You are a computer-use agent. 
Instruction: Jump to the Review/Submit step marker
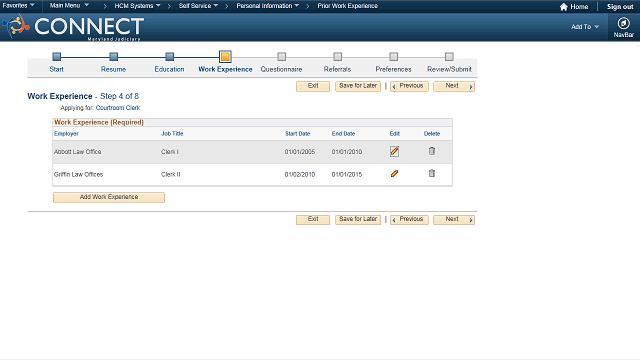[449, 56]
